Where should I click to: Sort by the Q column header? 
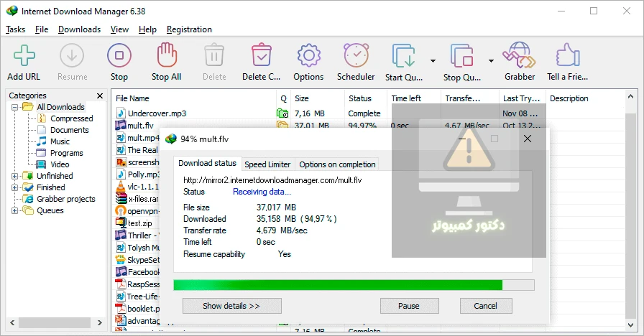tap(283, 98)
